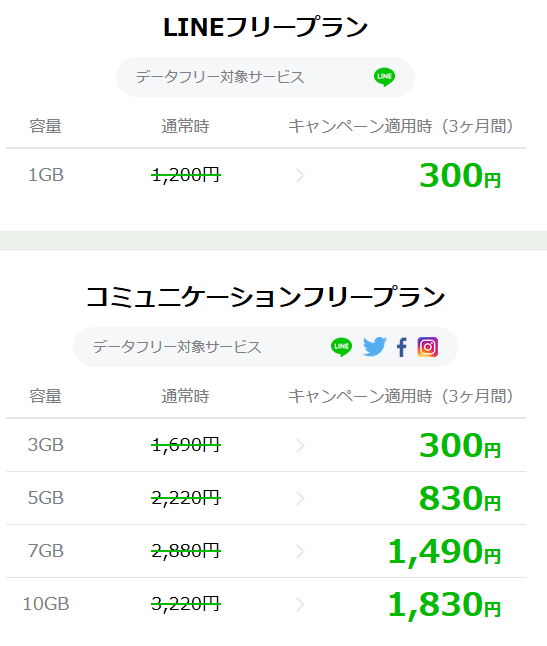Click the chevron arrow in the 3GB row
This screenshot has height=646, width=547.
[300, 445]
